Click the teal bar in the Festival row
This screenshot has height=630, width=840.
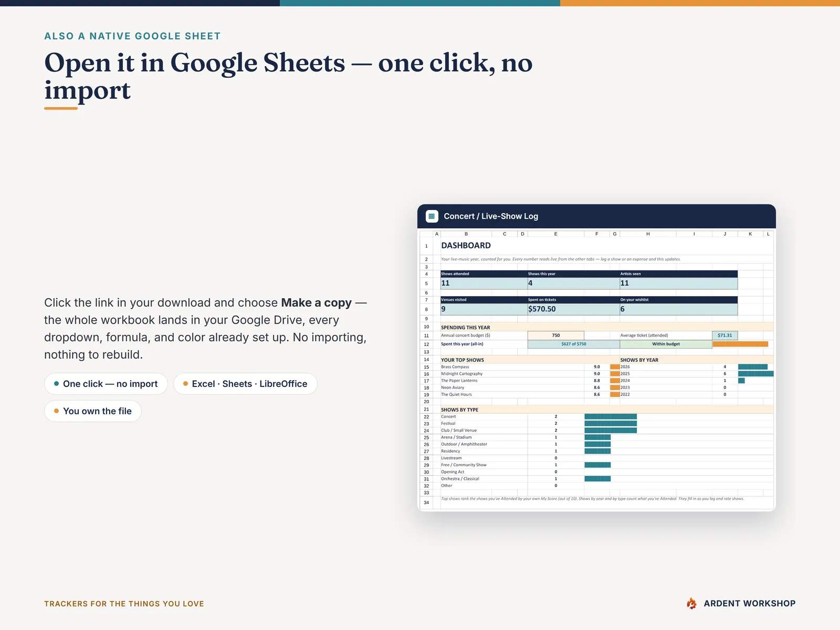[611, 424]
